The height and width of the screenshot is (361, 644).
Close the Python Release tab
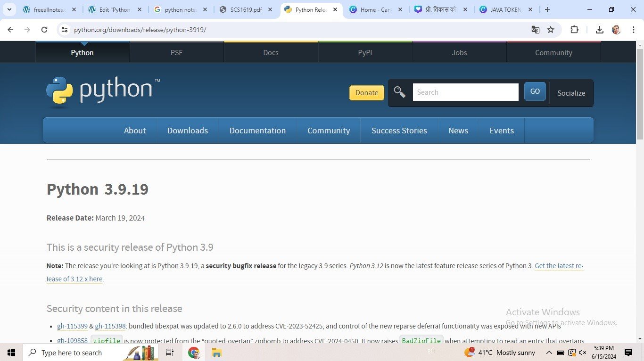(x=335, y=9)
